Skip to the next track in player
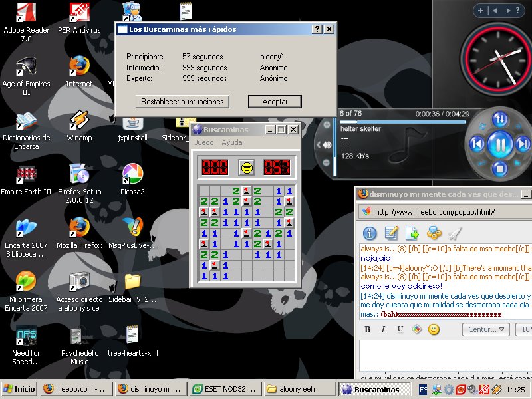The width and height of the screenshot is (532, 399). pyautogui.click(x=522, y=144)
